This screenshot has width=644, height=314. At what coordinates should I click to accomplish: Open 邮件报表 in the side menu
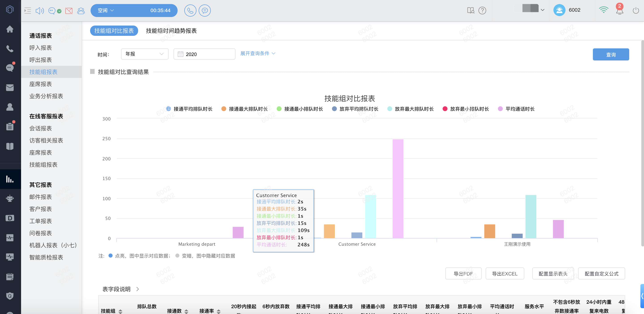coord(41,197)
